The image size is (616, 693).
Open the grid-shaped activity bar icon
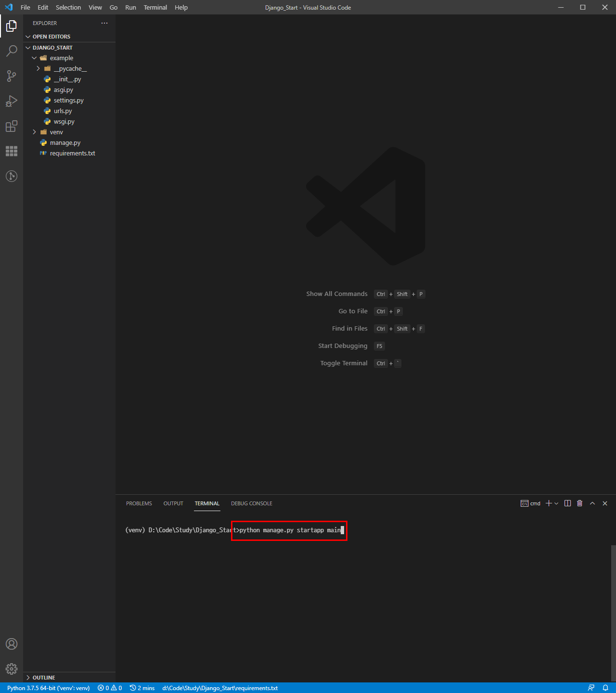[x=12, y=151]
